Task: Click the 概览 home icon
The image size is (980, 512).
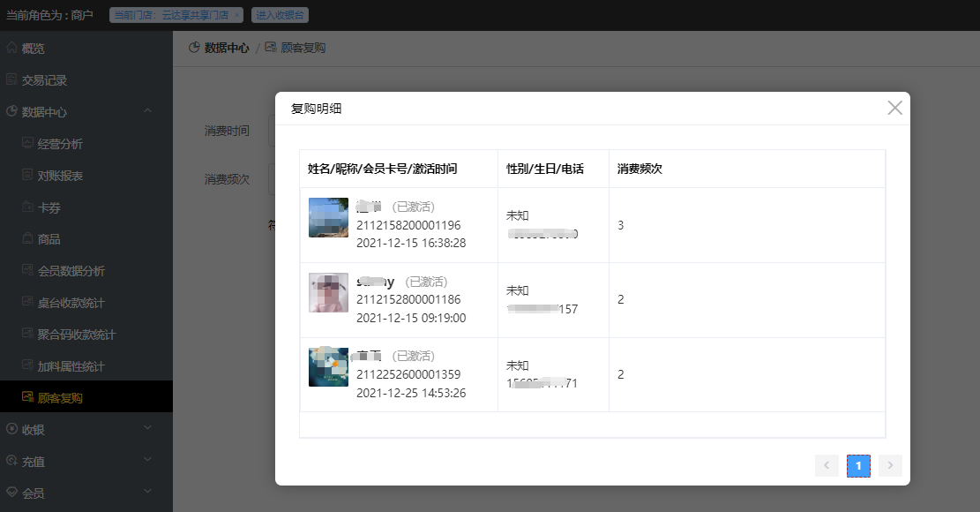Action: [x=11, y=48]
